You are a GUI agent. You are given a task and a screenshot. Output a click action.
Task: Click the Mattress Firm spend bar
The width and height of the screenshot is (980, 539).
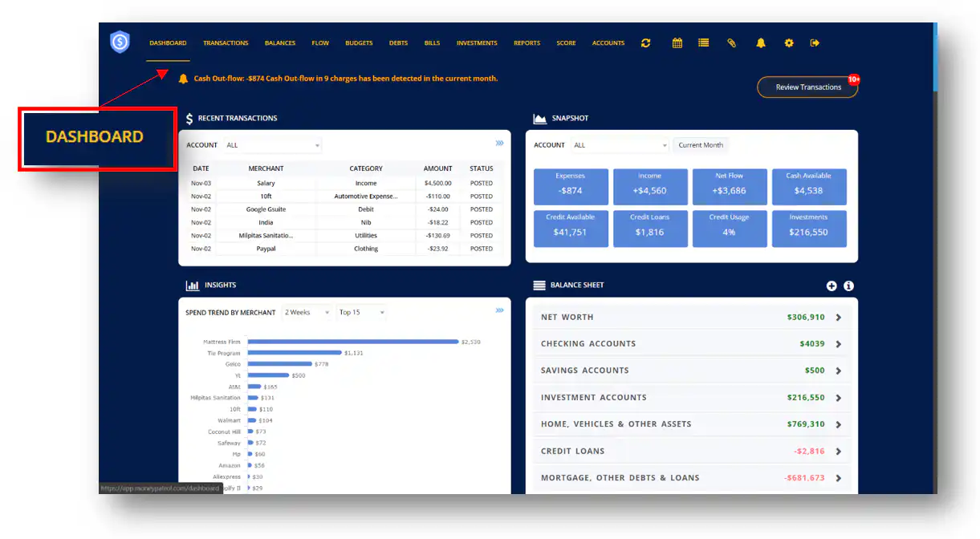tap(352, 342)
